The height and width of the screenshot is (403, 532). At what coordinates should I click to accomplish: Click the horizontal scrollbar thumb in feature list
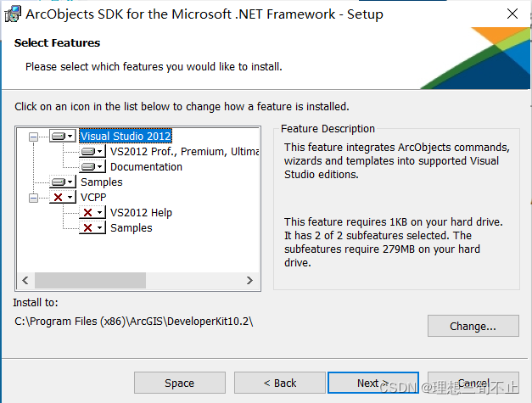[90, 280]
